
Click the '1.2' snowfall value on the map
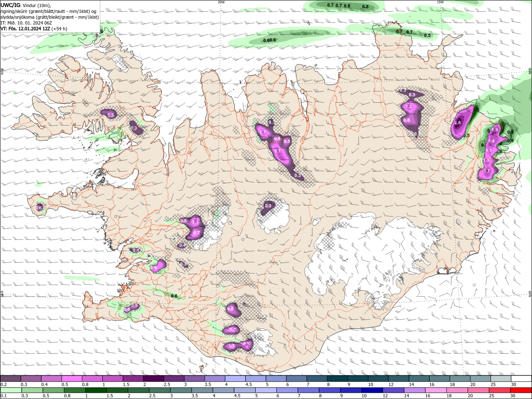tap(408, 107)
